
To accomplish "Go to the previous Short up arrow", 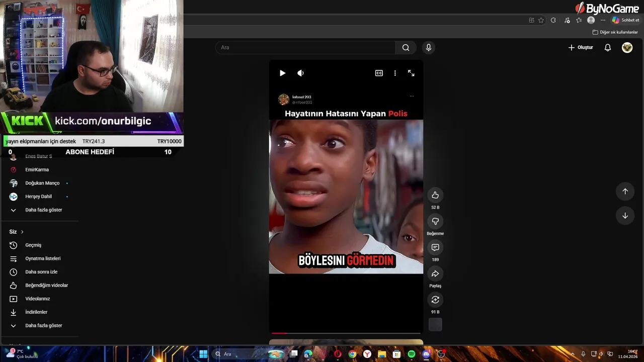I will (625, 191).
